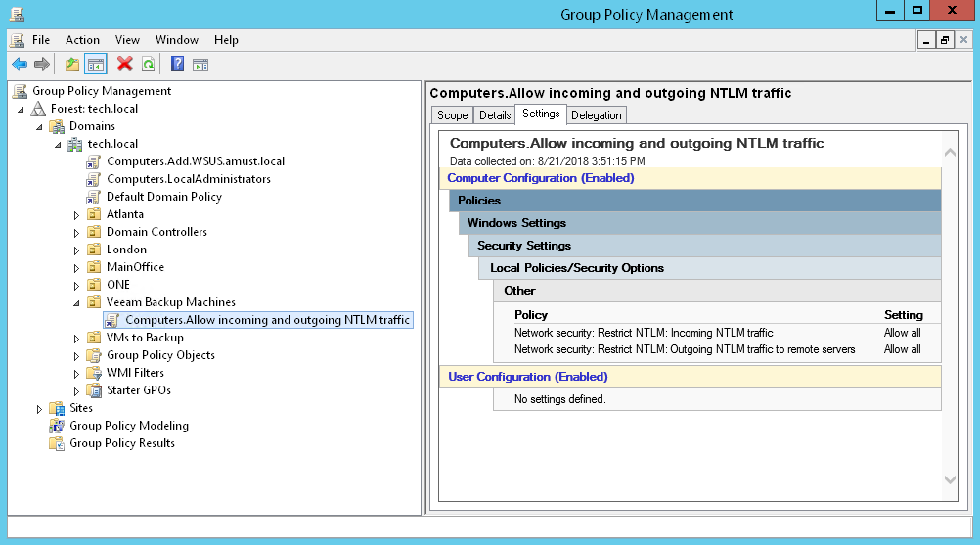
Task: Toggle the Show/Hide Action Pane button
Action: pos(200,65)
